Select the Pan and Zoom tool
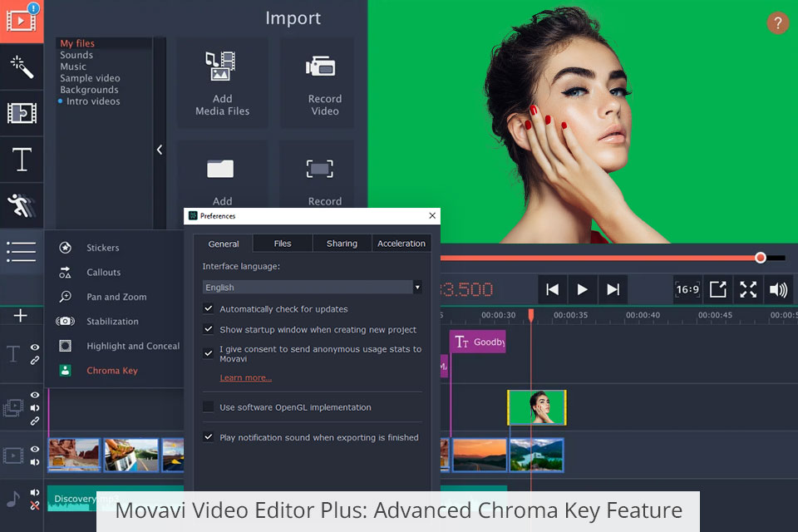798x532 pixels. (x=116, y=297)
